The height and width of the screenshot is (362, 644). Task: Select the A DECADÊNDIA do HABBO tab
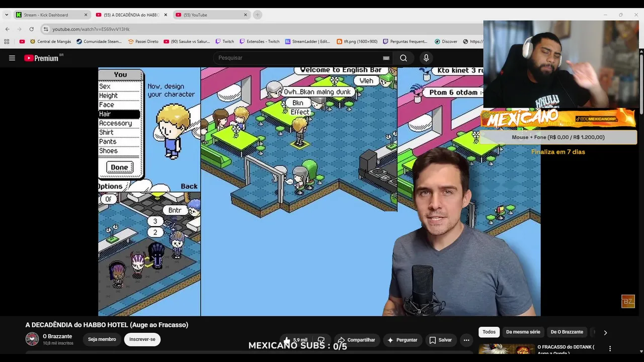point(132,15)
